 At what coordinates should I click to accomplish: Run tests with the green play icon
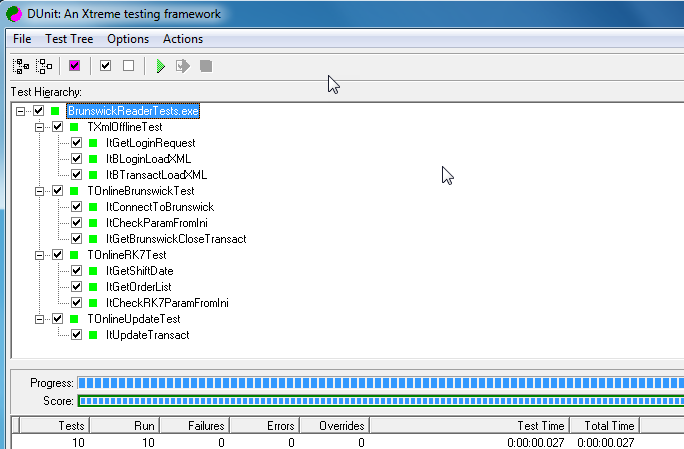point(160,66)
